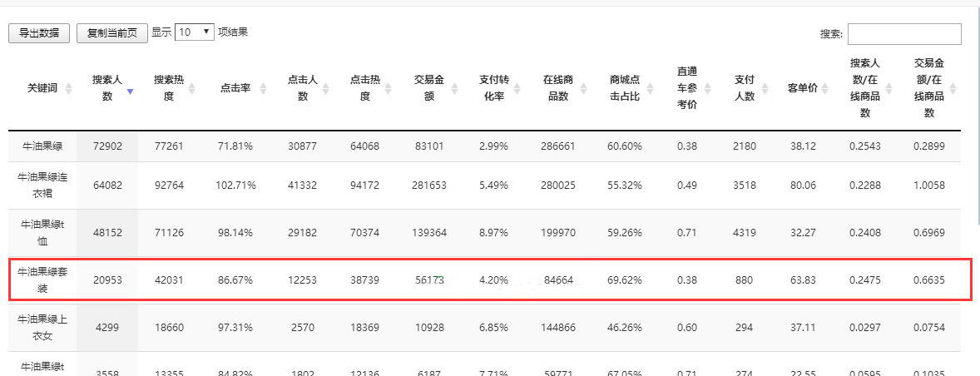980x376 pixels.
Task: Click search heat value 77261
Action: [168, 146]
